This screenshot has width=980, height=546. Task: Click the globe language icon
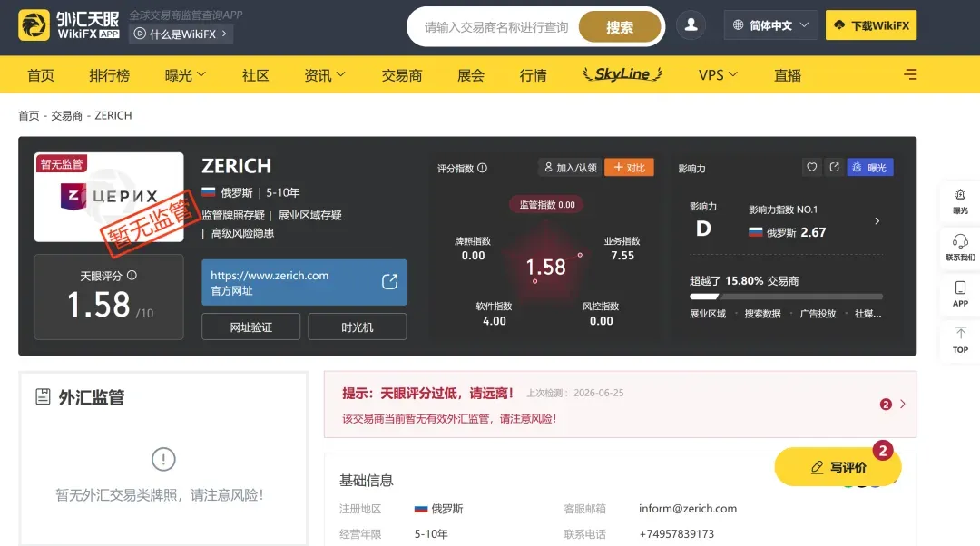click(738, 25)
